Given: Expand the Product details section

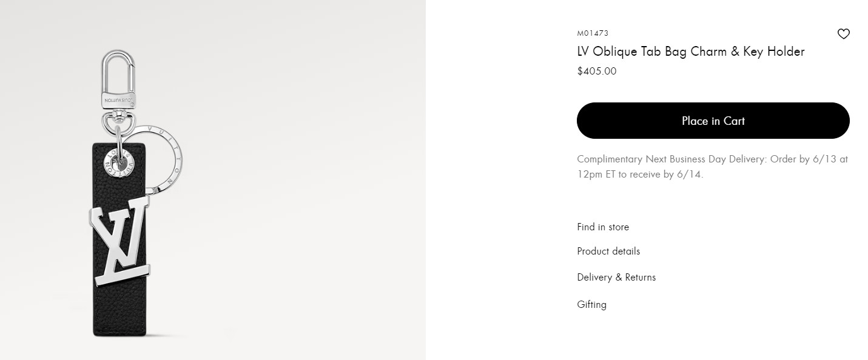Looking at the screenshot, I should [x=608, y=252].
